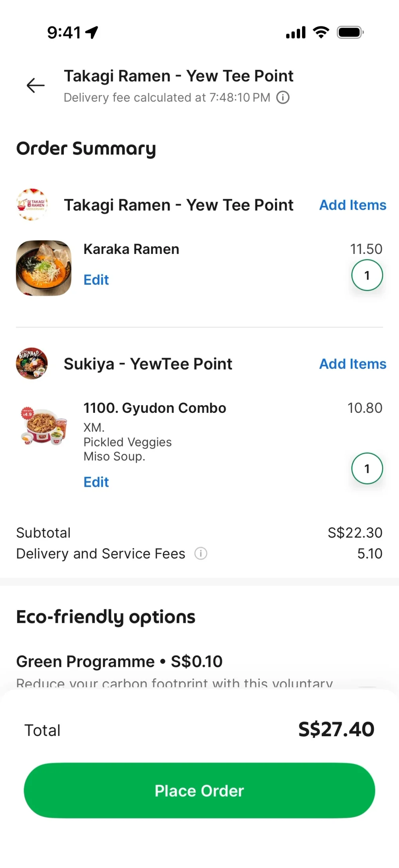Screen dimensions: 399x868
Task: Tap the cellular signal bars icon
Action: (x=296, y=32)
